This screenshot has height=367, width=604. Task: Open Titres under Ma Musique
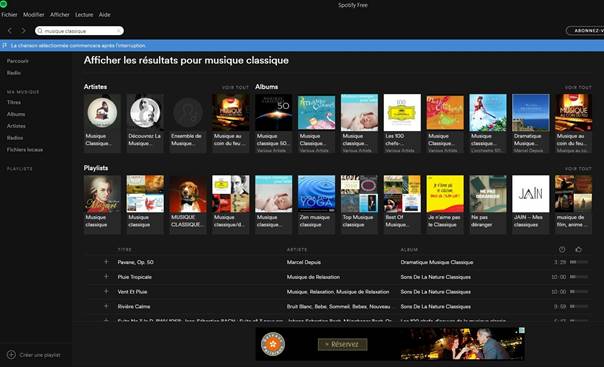click(13, 102)
